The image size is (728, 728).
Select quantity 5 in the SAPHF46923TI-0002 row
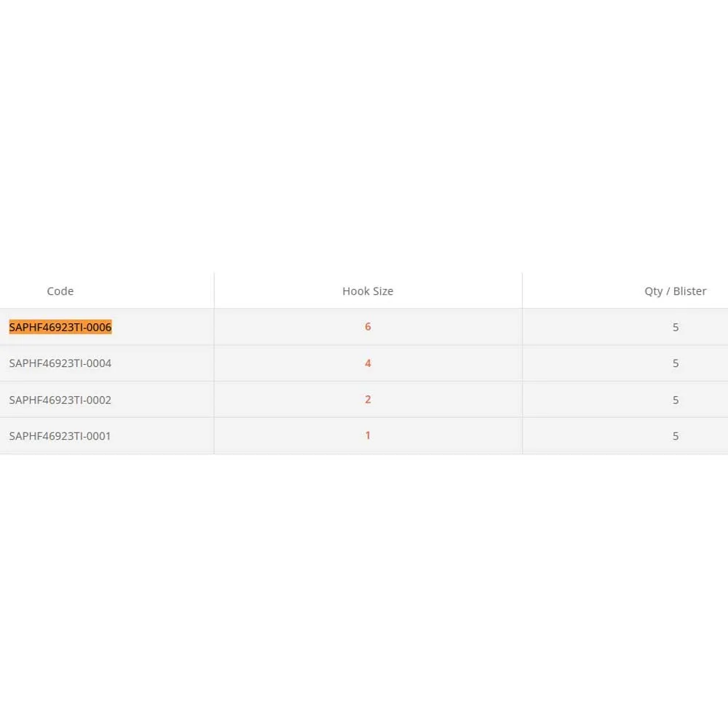676,400
